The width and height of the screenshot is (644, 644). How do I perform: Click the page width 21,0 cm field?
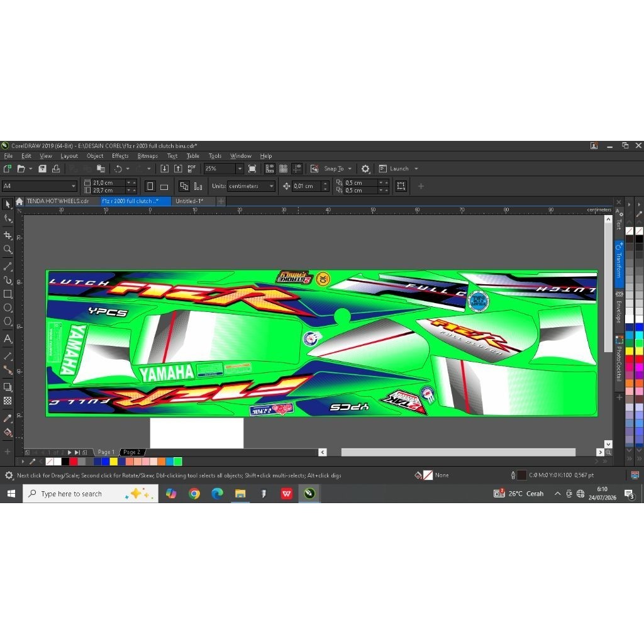coord(108,183)
